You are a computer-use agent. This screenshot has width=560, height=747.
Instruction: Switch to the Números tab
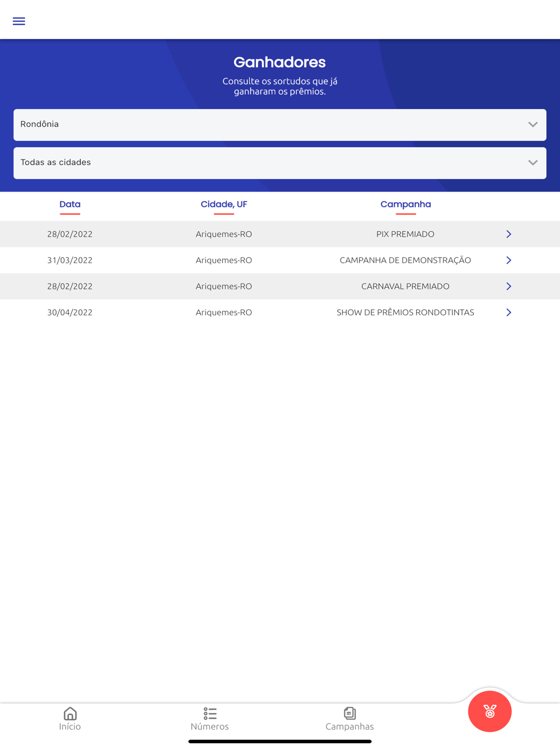[x=210, y=719]
